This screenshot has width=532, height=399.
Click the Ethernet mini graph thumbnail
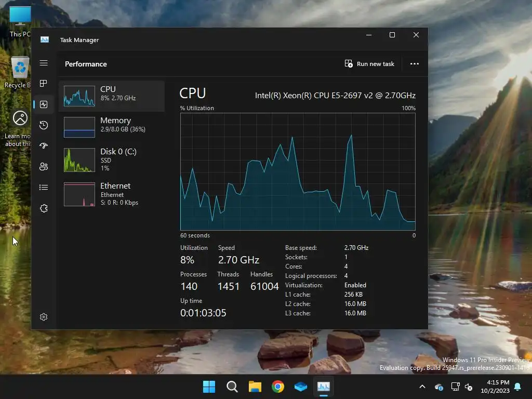[79, 194]
